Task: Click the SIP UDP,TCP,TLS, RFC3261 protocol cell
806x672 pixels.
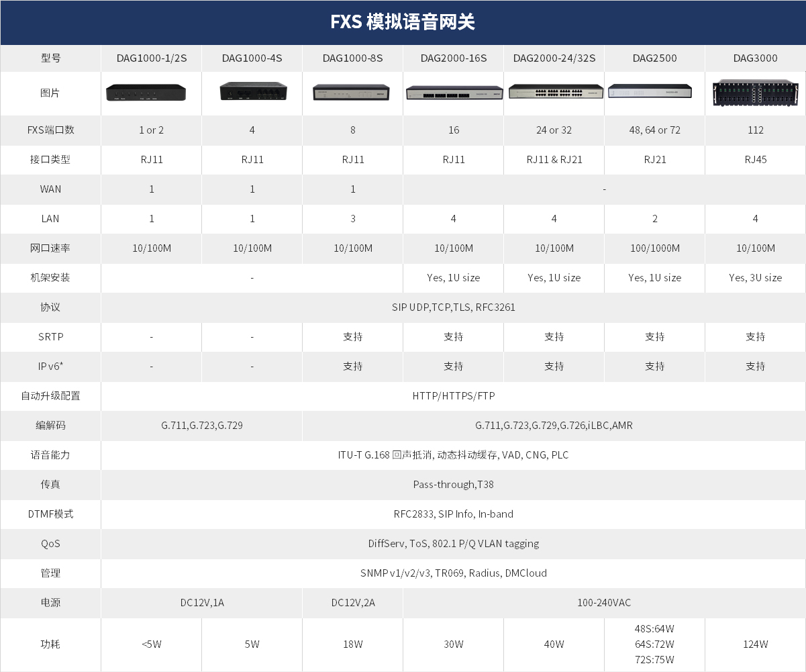Action: coord(454,307)
